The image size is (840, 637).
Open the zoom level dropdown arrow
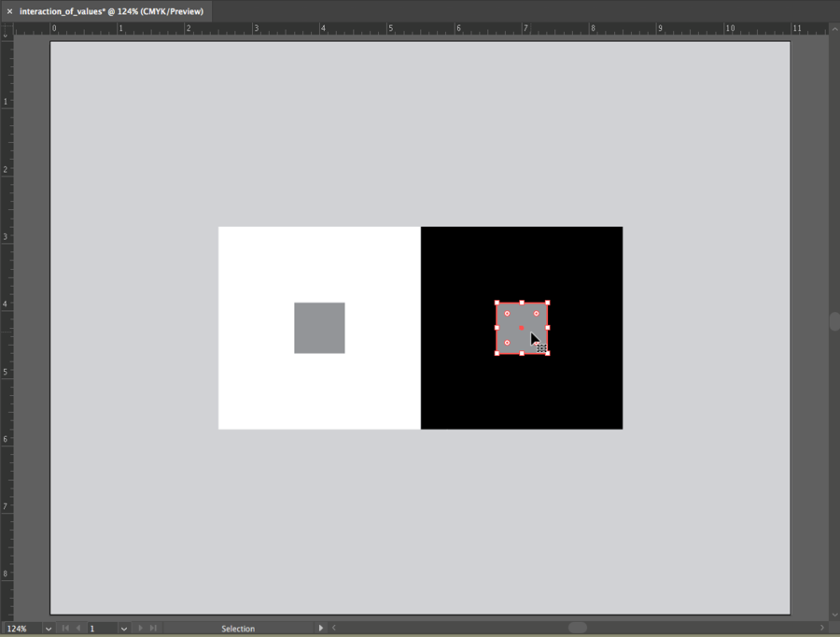click(49, 629)
